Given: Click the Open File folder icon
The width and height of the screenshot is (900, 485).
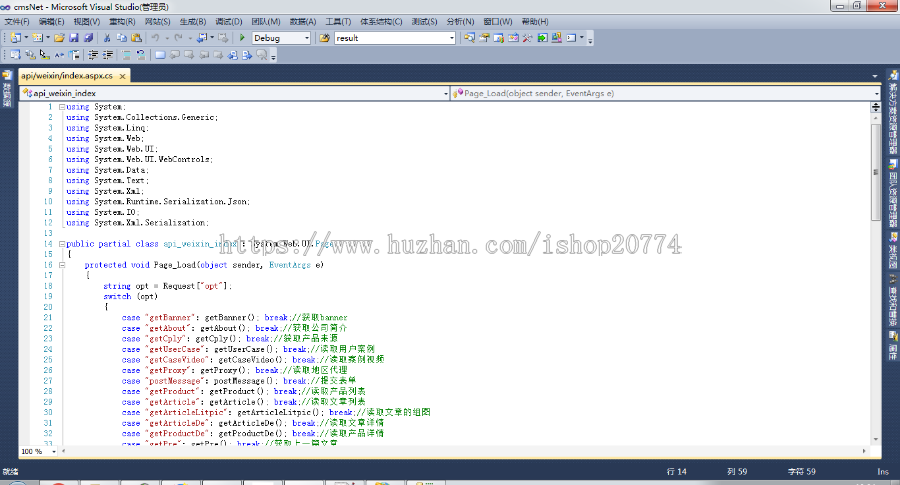Looking at the screenshot, I should pos(60,38).
